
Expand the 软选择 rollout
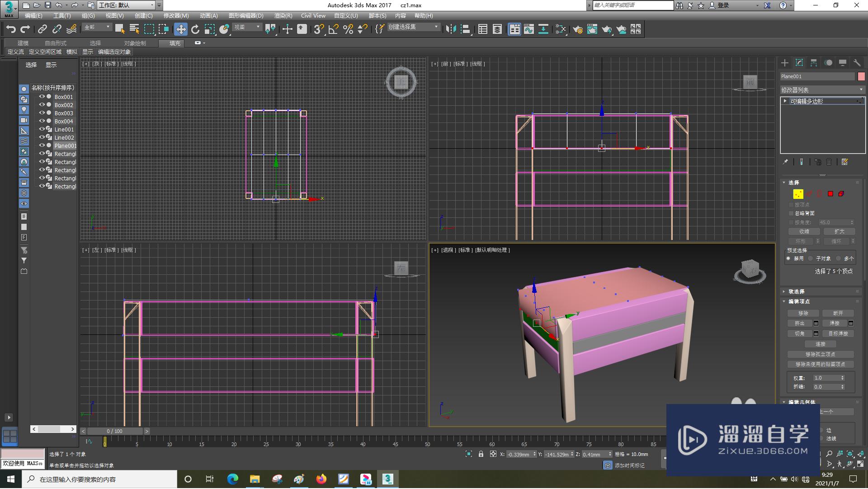pyautogui.click(x=796, y=292)
